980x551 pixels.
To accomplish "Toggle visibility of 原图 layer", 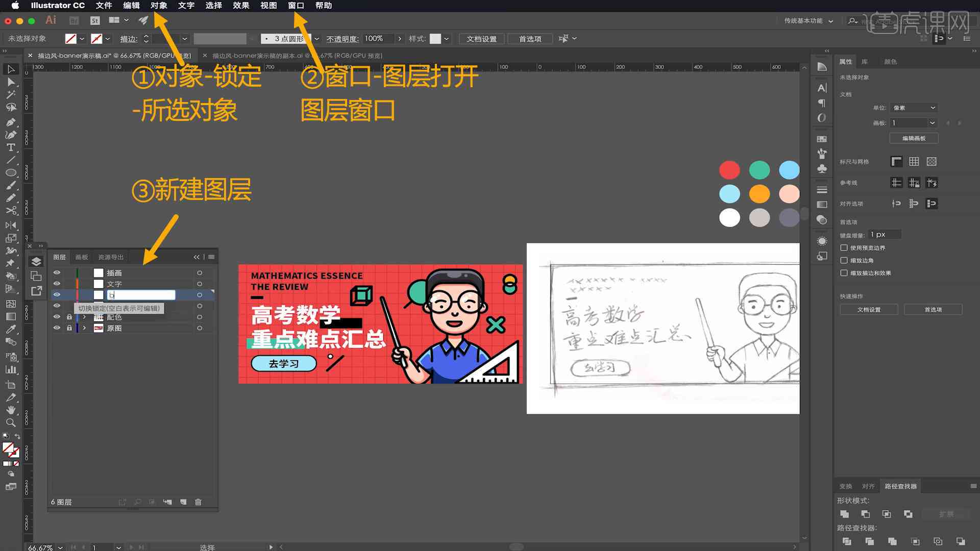I will click(x=57, y=328).
